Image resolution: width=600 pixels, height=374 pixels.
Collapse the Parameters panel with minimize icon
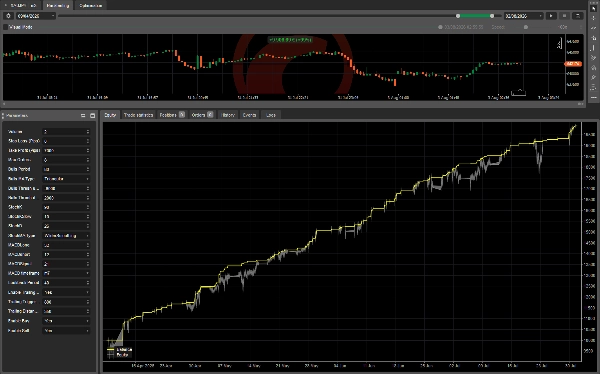pos(83,115)
